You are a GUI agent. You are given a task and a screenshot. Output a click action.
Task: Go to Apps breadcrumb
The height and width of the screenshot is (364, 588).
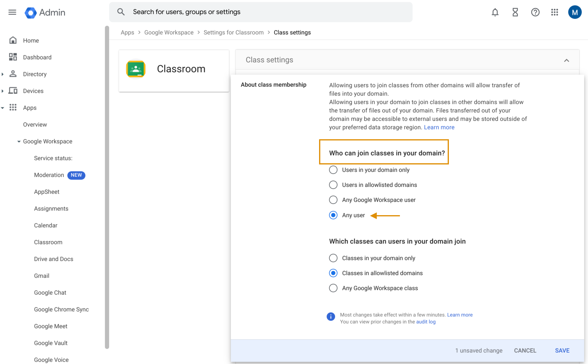click(x=127, y=32)
